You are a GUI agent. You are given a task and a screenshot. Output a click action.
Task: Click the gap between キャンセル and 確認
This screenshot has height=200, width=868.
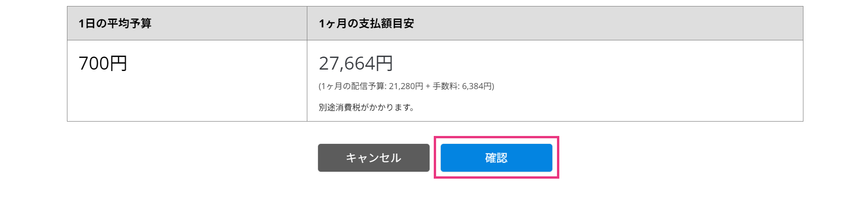(435, 158)
